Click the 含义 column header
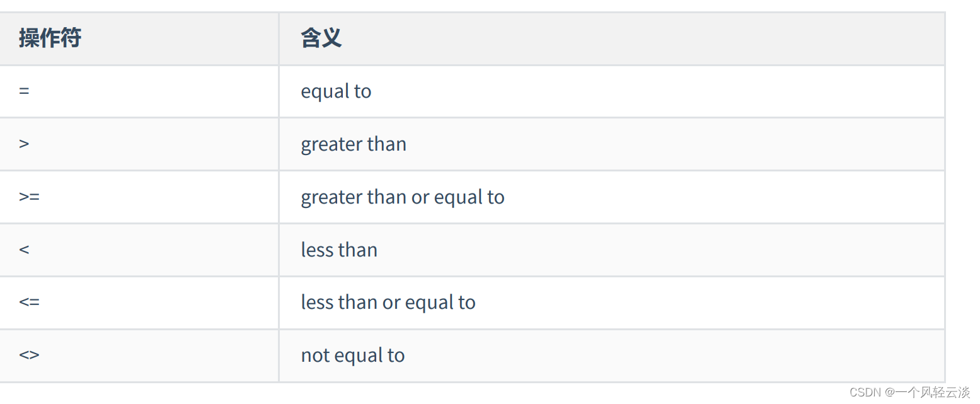 321,38
